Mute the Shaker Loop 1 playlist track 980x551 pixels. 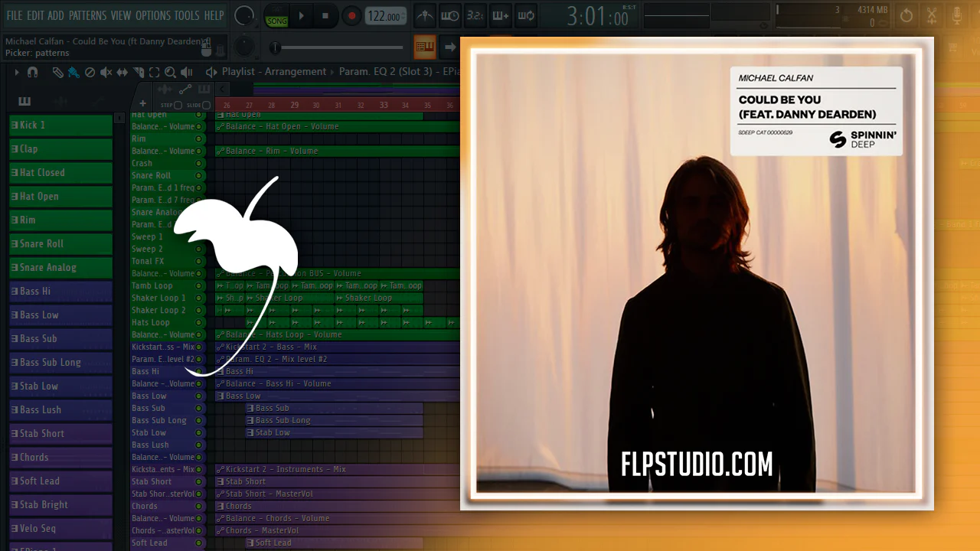coord(199,298)
